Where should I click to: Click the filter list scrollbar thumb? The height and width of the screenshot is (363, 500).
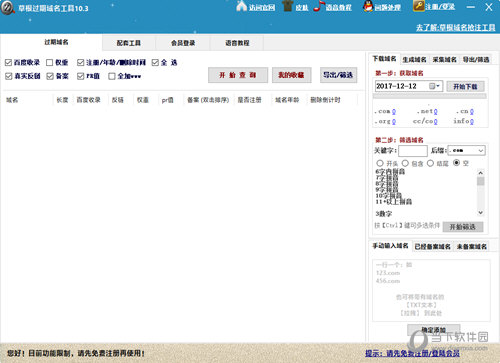coord(480,181)
